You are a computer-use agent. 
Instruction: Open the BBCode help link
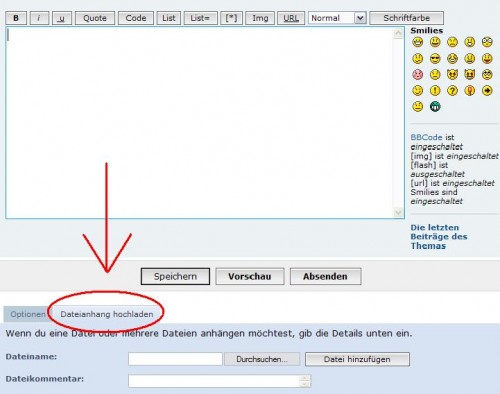(426, 137)
